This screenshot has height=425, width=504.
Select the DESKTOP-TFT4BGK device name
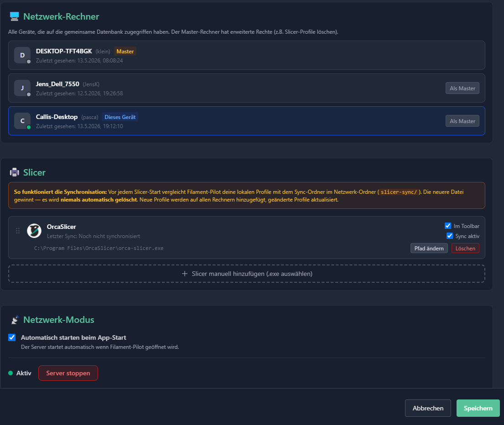[64, 51]
